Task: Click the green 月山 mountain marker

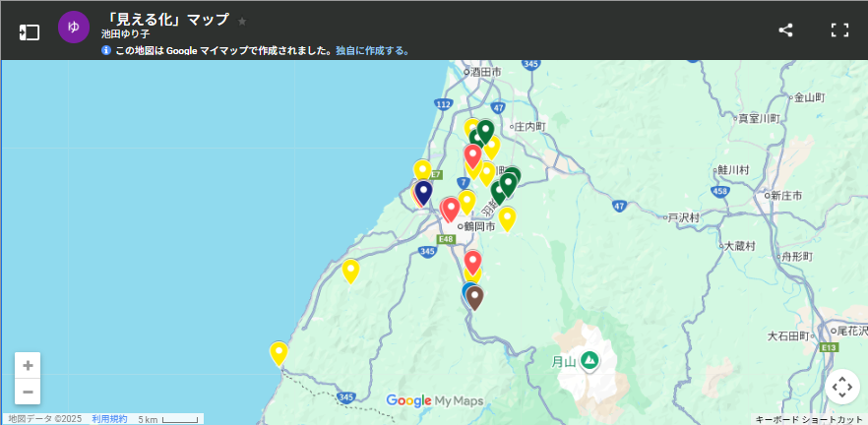Action: pyautogui.click(x=589, y=360)
